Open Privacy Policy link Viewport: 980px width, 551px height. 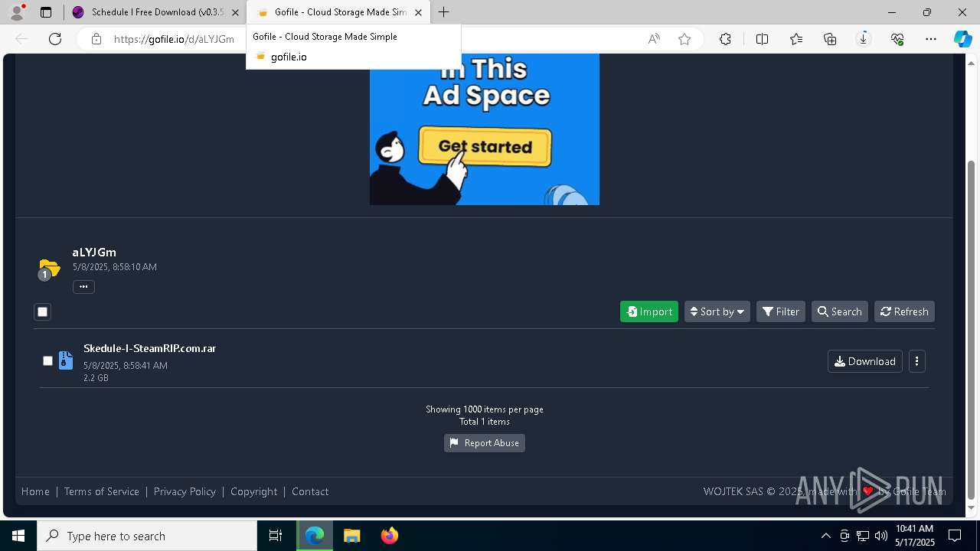click(185, 491)
